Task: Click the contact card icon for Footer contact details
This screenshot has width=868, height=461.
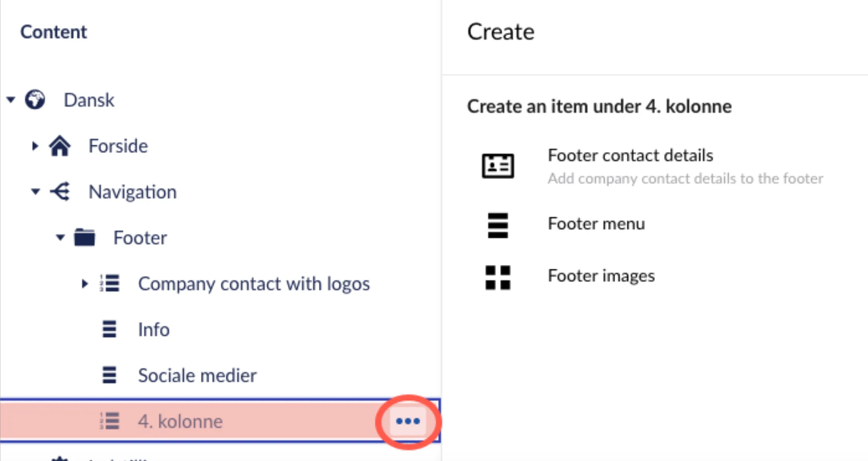Action: coord(498,166)
